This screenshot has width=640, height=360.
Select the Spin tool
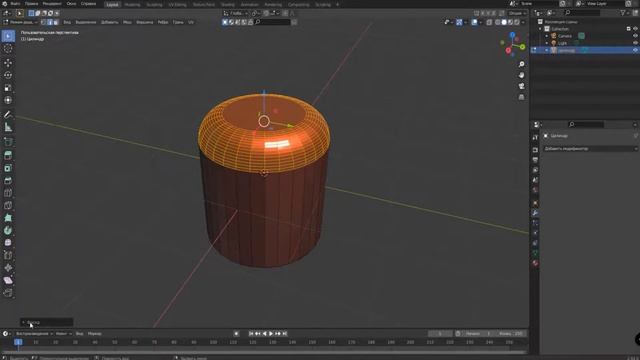8,231
